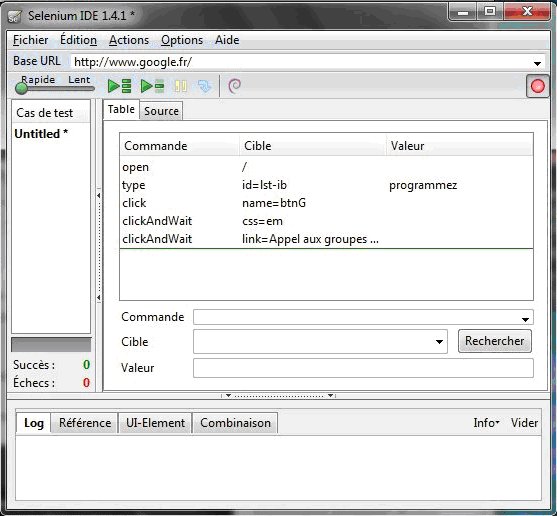Focus the Base URL text field
The image size is (557, 516).
tap(302, 62)
